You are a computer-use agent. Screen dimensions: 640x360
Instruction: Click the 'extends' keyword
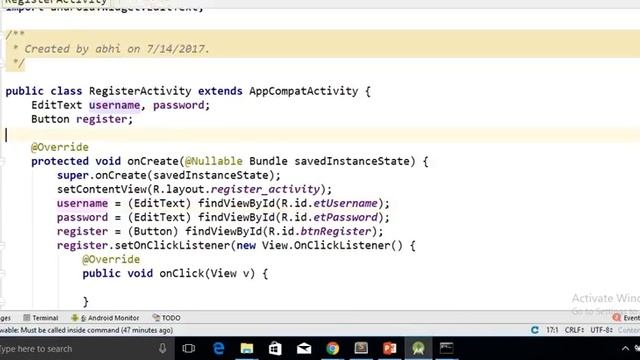(220, 91)
